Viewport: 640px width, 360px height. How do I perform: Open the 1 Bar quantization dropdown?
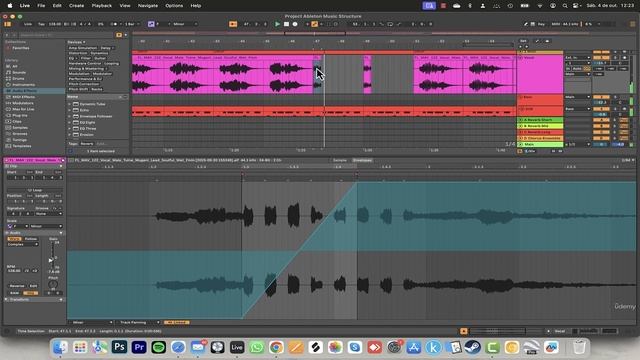(x=131, y=24)
